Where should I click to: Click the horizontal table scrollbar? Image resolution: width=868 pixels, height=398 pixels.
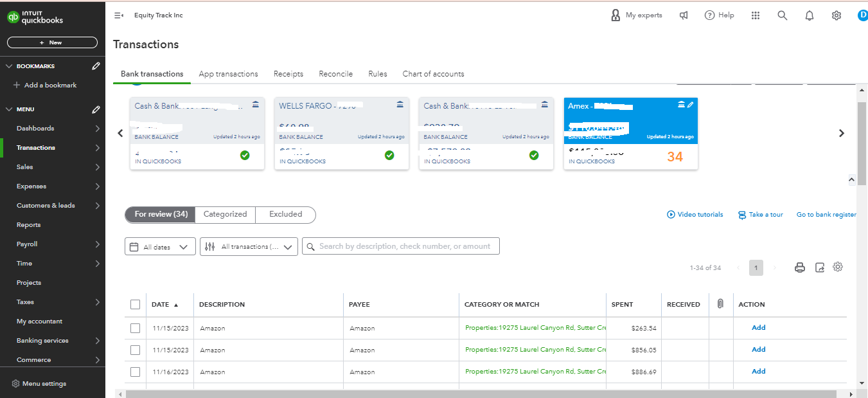(x=481, y=393)
